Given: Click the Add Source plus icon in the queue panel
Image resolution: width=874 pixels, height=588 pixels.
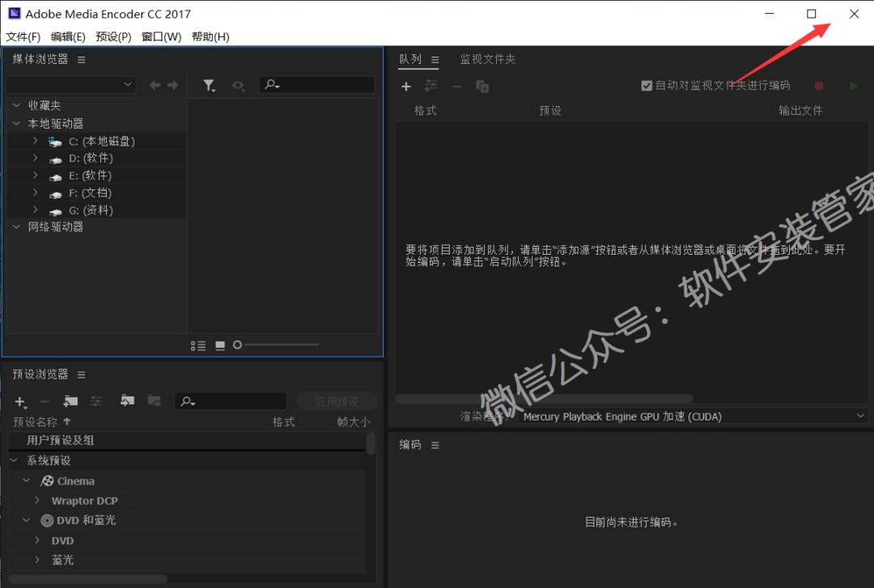Looking at the screenshot, I should [x=406, y=87].
